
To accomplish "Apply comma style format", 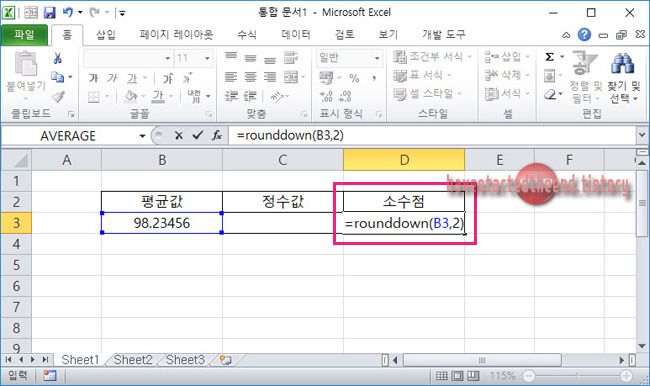I will pos(374,78).
